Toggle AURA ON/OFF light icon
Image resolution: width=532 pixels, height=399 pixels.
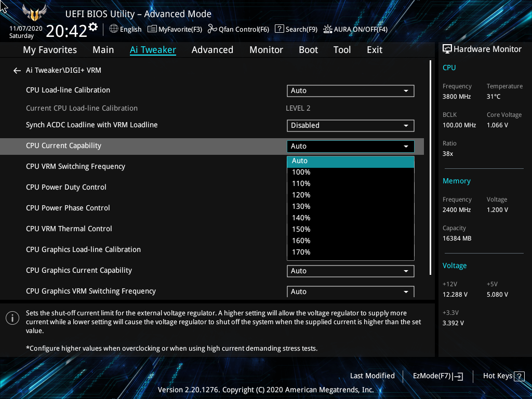click(327, 29)
